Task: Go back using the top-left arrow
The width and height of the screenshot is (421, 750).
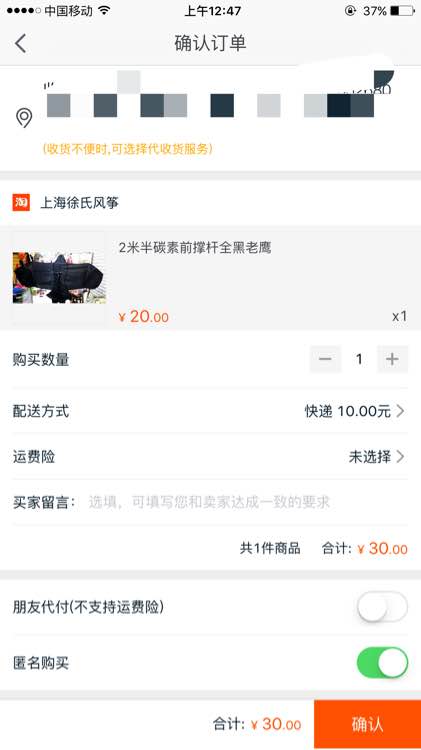Action: click(x=21, y=44)
